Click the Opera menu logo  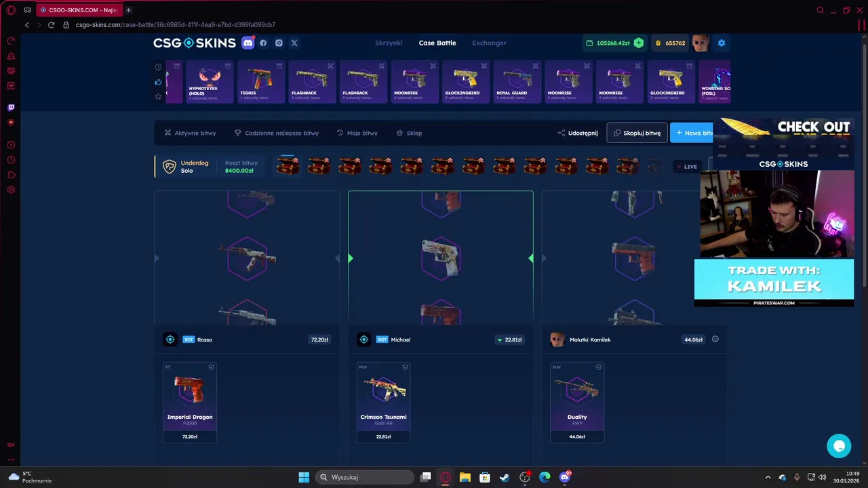pos(11,10)
